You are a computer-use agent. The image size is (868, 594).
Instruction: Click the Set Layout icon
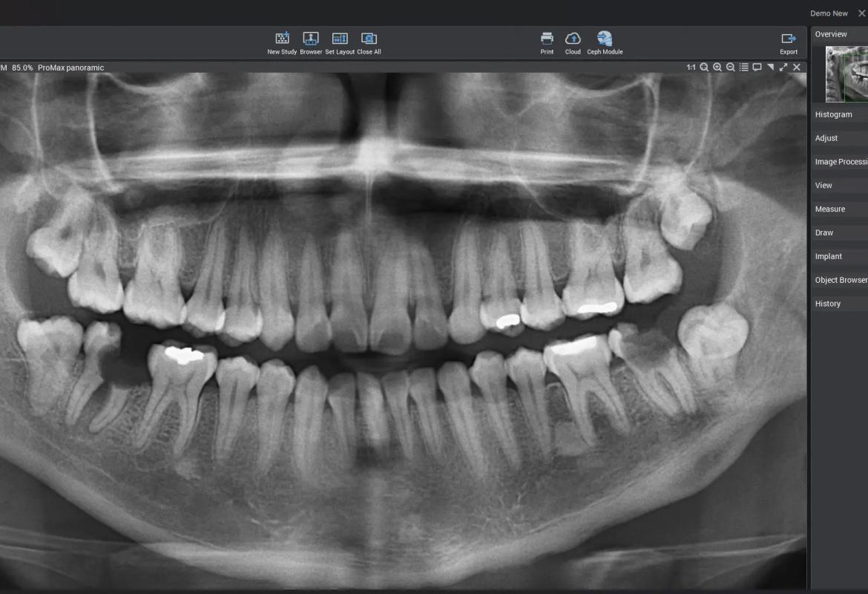tap(340, 38)
